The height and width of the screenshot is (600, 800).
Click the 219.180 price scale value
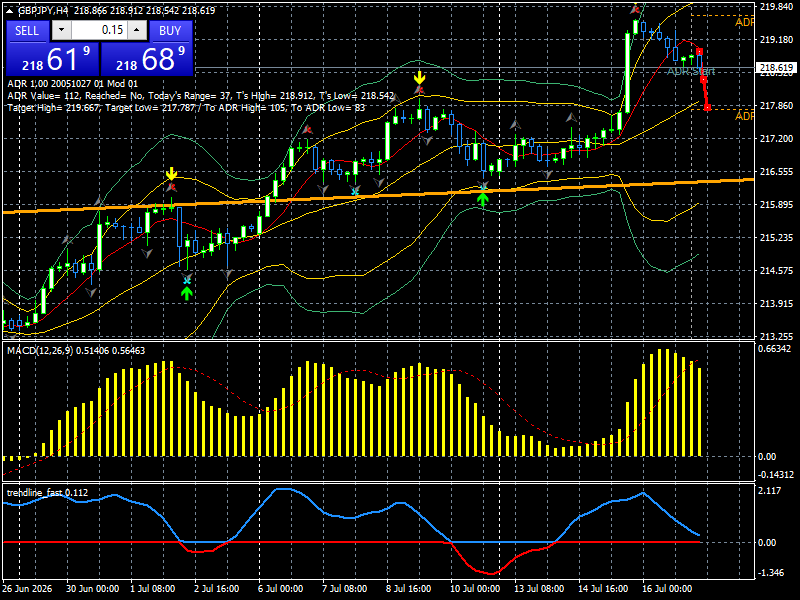[776, 40]
